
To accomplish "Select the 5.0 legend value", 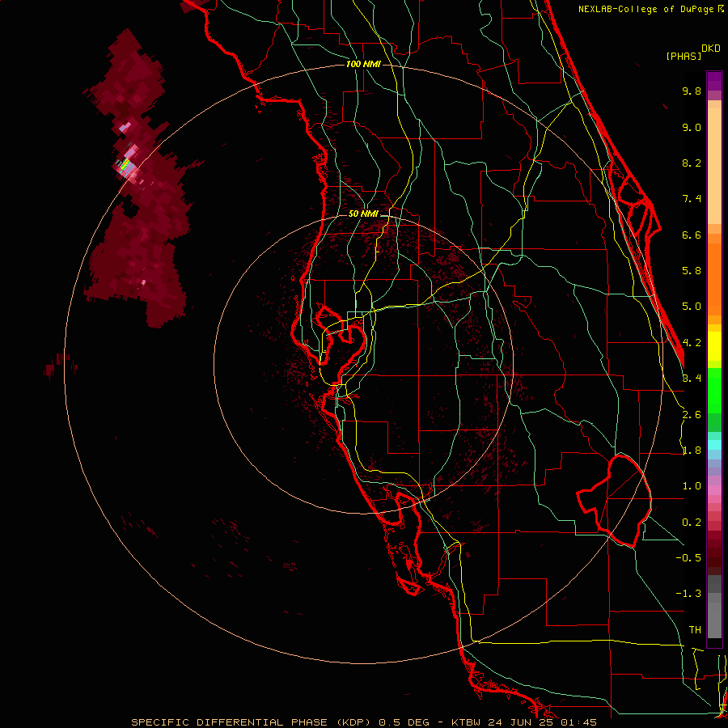I will coord(692,307).
